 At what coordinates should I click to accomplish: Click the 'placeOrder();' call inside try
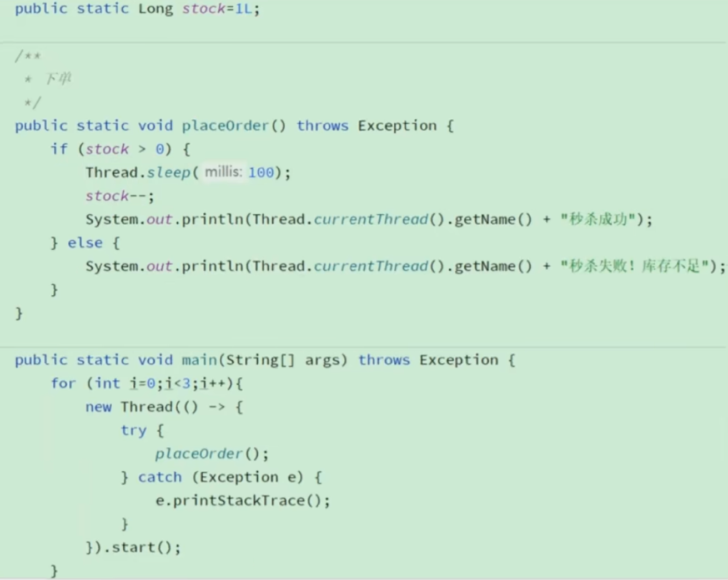[212, 454]
